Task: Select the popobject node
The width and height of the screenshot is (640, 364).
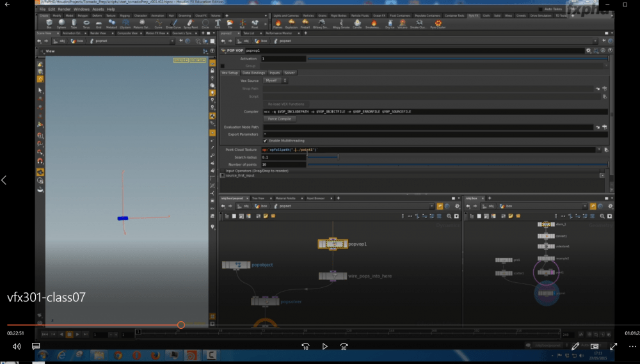Action: 236,265
